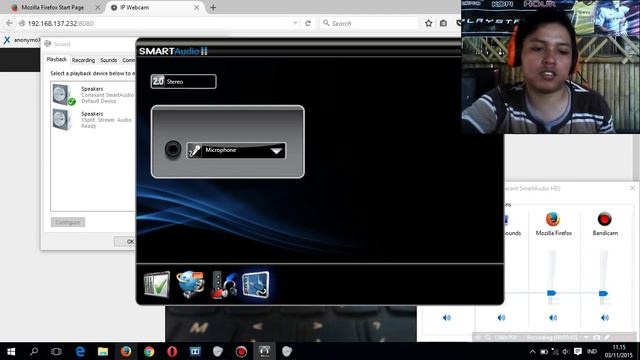Mute System Sounds in Volume Mixer
The image size is (640, 360).
pyautogui.click(x=501, y=318)
